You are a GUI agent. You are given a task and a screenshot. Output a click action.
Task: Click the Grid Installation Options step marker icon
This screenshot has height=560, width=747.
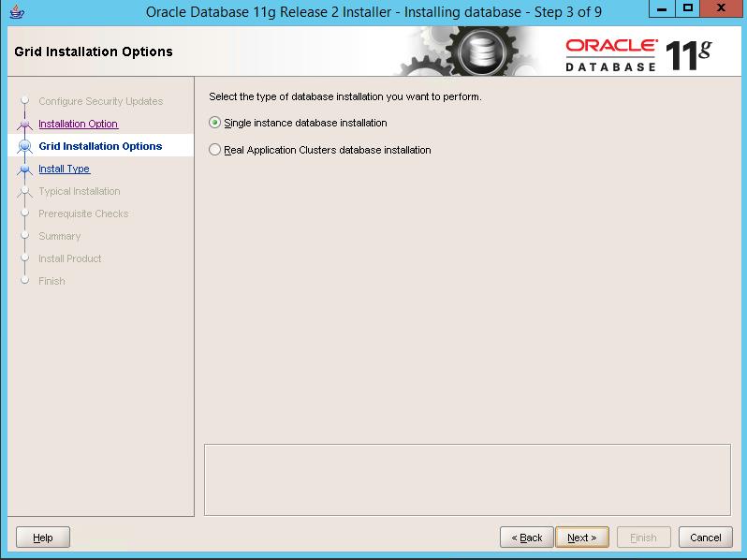point(24,146)
